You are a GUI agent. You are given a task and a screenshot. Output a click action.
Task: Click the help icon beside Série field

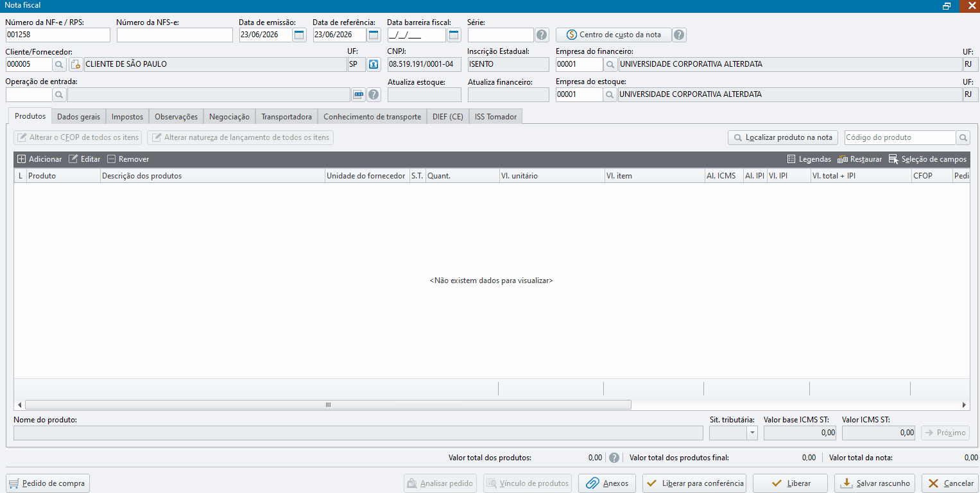click(x=542, y=35)
